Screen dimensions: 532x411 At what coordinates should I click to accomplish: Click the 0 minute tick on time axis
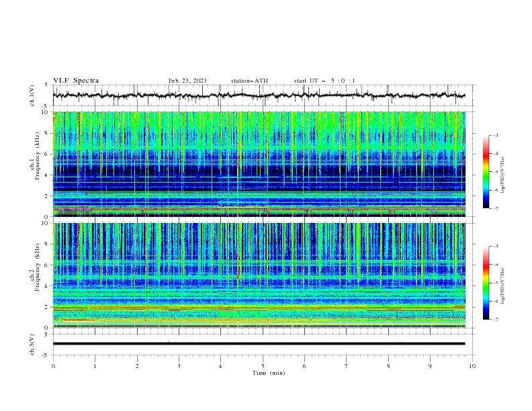tap(53, 366)
